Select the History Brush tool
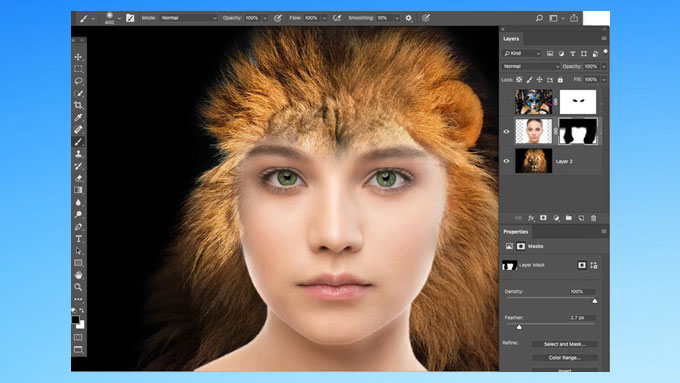680x383 pixels. [78, 166]
